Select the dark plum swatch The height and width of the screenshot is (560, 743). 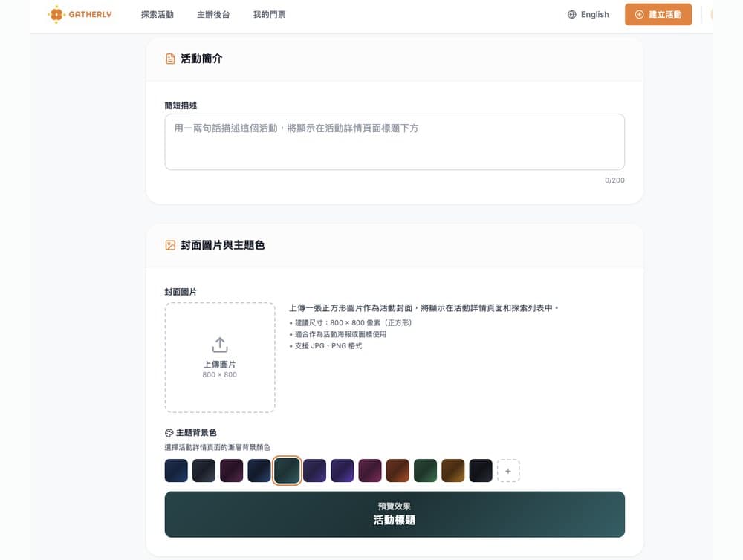coord(231,470)
